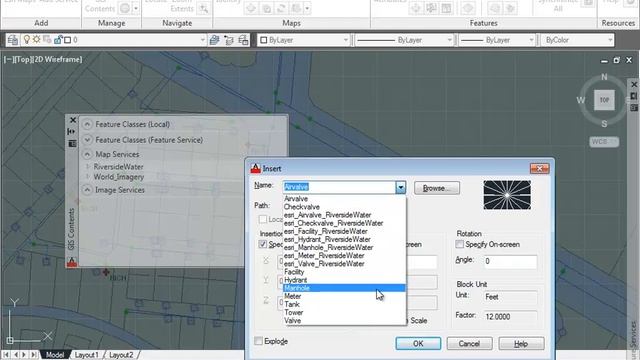Click the S compass direction on ViewCube
This screenshot has width=640, height=360.
(604, 124)
